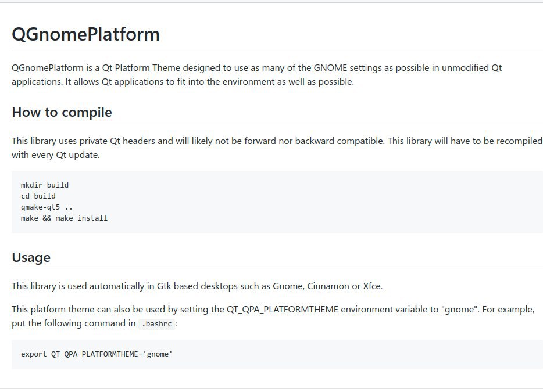The height and width of the screenshot is (392, 543).
Task: Click the text 'with every Qt update.'
Action: pos(56,155)
